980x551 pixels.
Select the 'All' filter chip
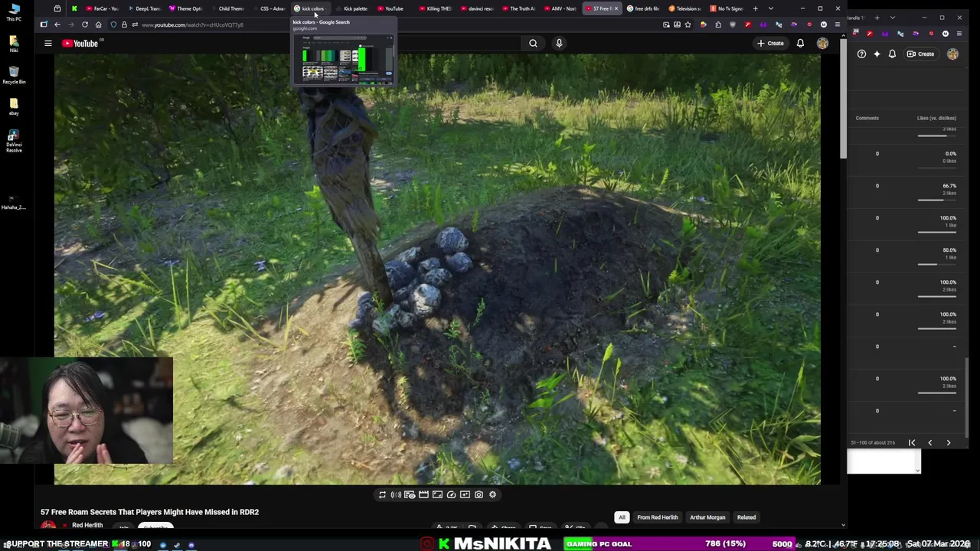tap(622, 517)
